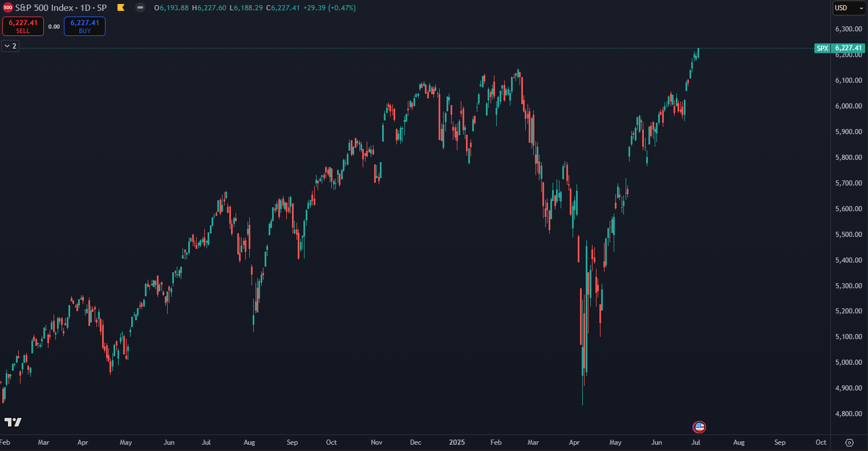Click the blue BUY 6,227.41 button
Screen dimensions: 868x451
84,26
